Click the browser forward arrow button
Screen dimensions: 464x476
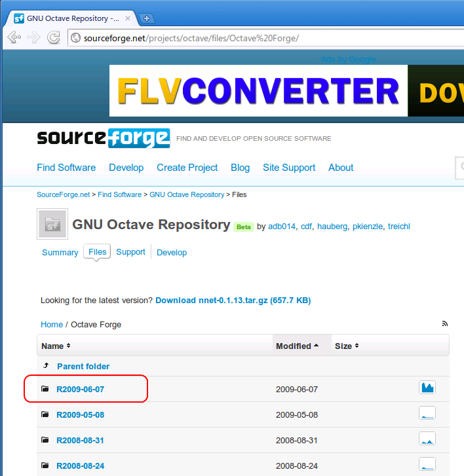click(33, 37)
